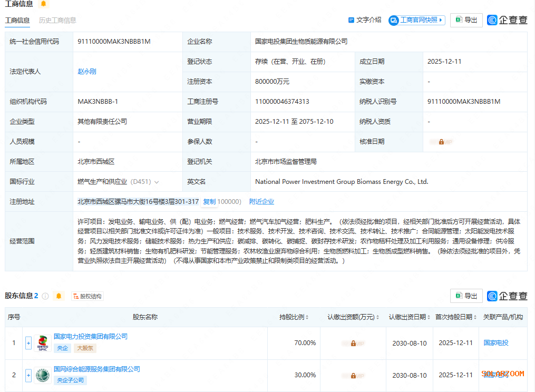Click the SPIC shareholder logo
This screenshot has height=392, width=535.
click(x=43, y=343)
